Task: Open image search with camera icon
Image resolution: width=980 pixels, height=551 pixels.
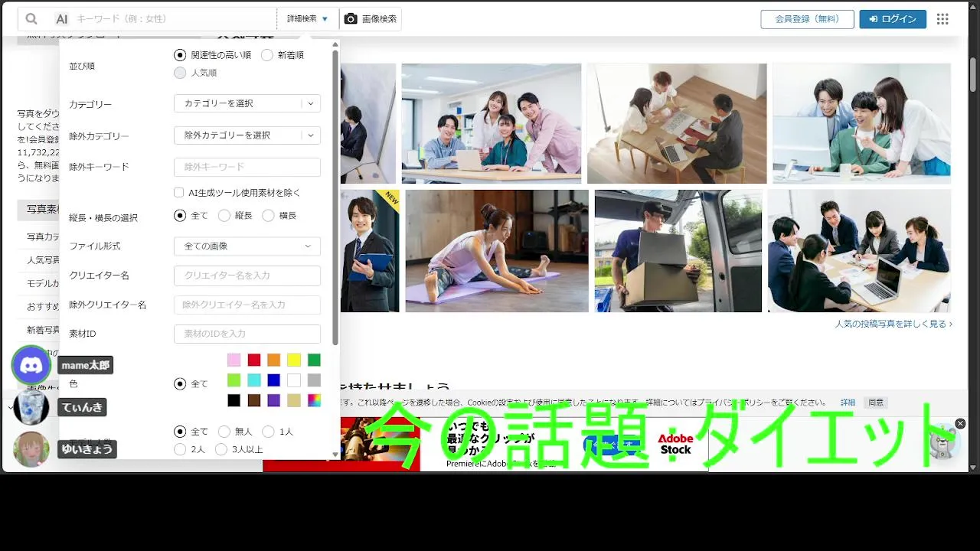Action: point(371,19)
